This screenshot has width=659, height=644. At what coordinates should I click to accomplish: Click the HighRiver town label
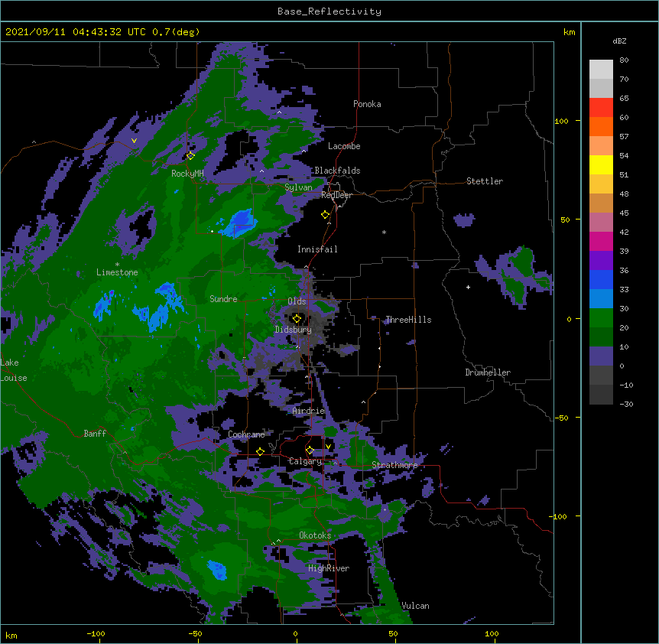(x=329, y=568)
